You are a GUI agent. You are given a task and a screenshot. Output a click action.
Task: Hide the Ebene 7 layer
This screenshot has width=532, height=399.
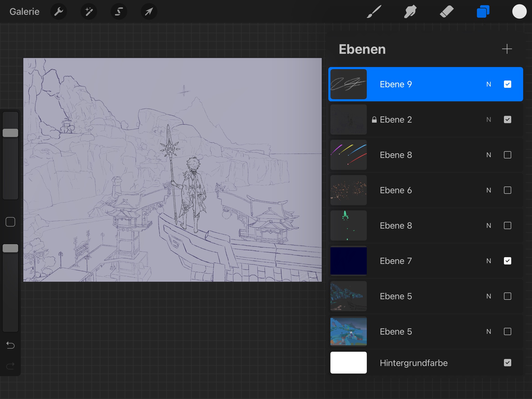(x=508, y=261)
